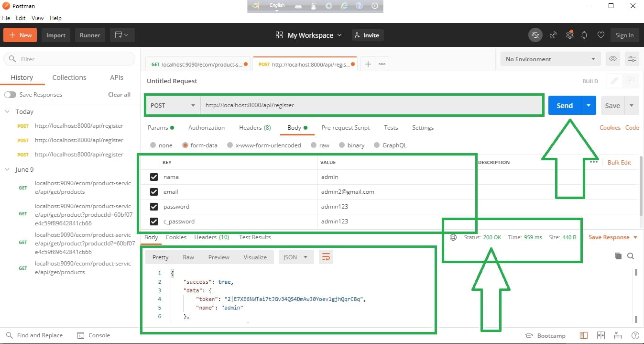Click the pencil edit icon beside BUILD
This screenshot has height=344, width=644.
[x=614, y=81]
